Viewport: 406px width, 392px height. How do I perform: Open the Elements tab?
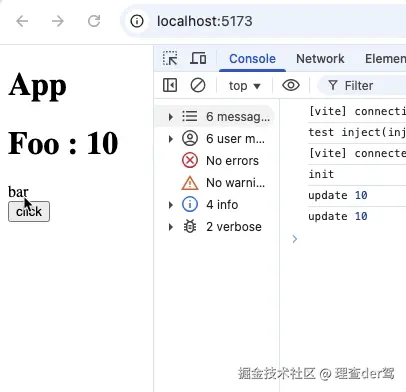coord(385,59)
